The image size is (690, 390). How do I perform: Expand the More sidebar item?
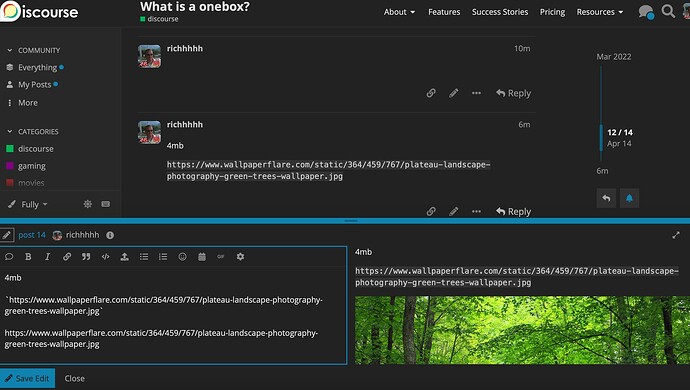(22, 103)
